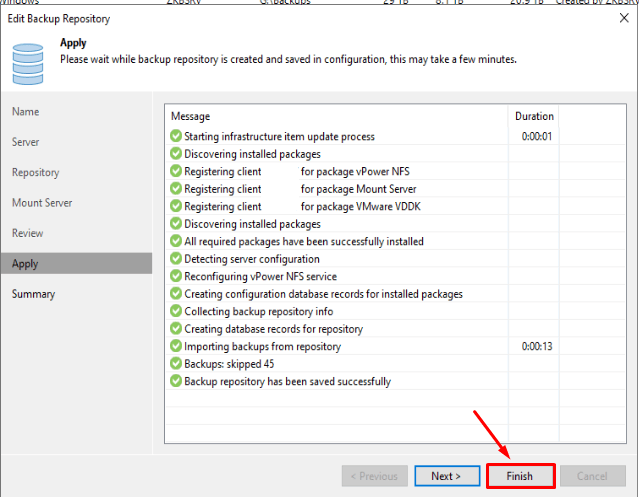Click success icon for Importing backups row
The height and width of the screenshot is (497, 639).
[176, 346]
